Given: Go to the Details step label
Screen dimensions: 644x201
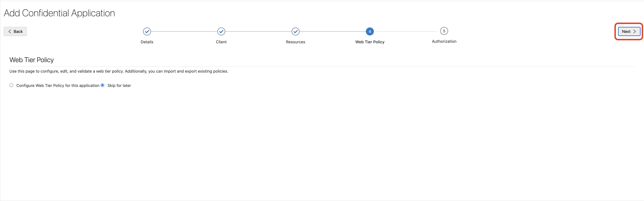Looking at the screenshot, I should [x=147, y=42].
